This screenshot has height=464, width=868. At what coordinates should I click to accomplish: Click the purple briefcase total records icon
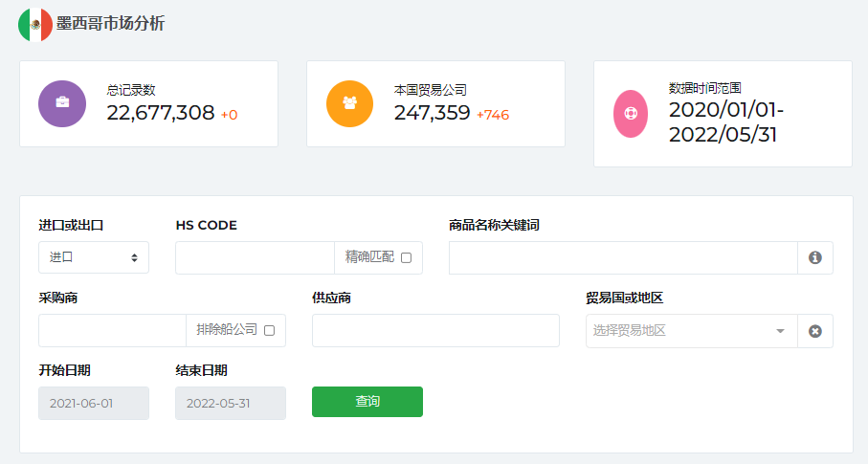click(x=62, y=103)
